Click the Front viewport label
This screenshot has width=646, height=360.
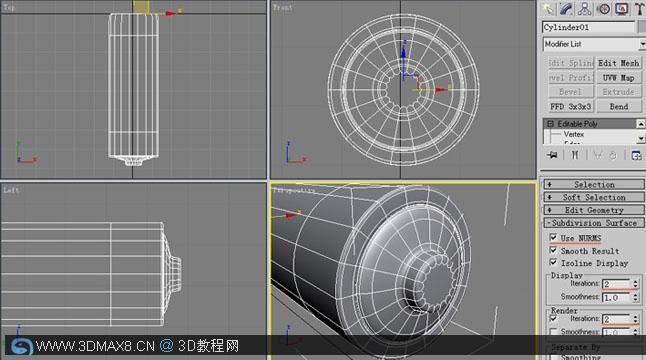283,7
